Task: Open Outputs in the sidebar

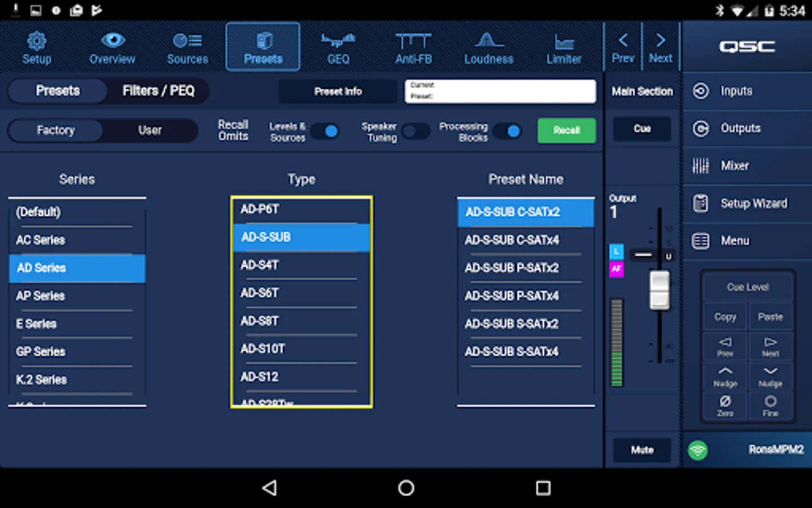Action: pos(747,129)
